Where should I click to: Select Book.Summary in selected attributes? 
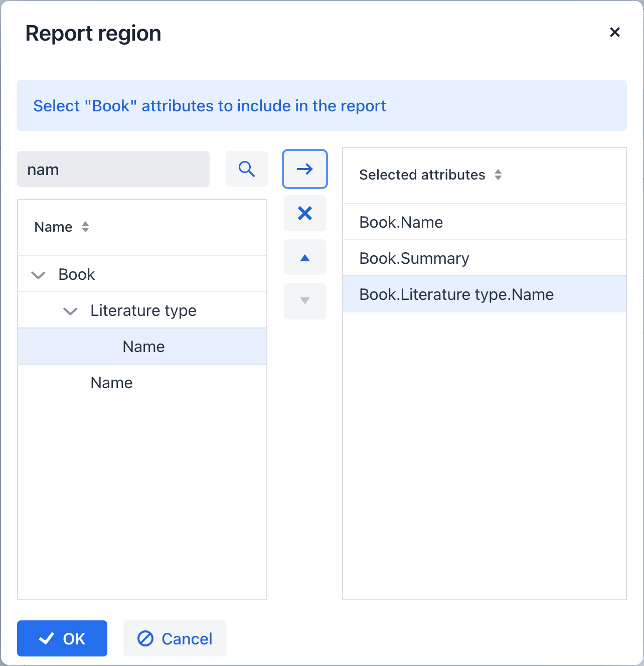[485, 258]
